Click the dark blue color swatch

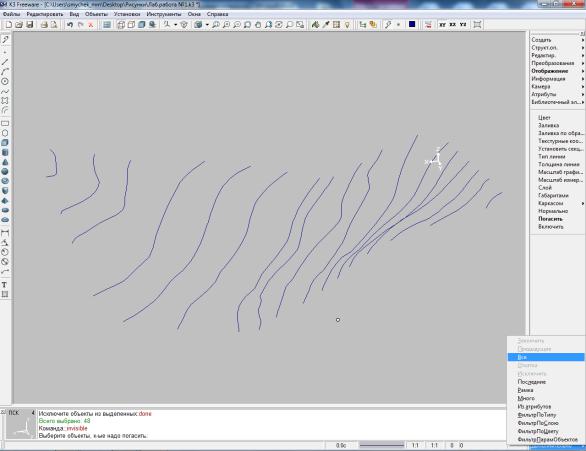(412, 24)
